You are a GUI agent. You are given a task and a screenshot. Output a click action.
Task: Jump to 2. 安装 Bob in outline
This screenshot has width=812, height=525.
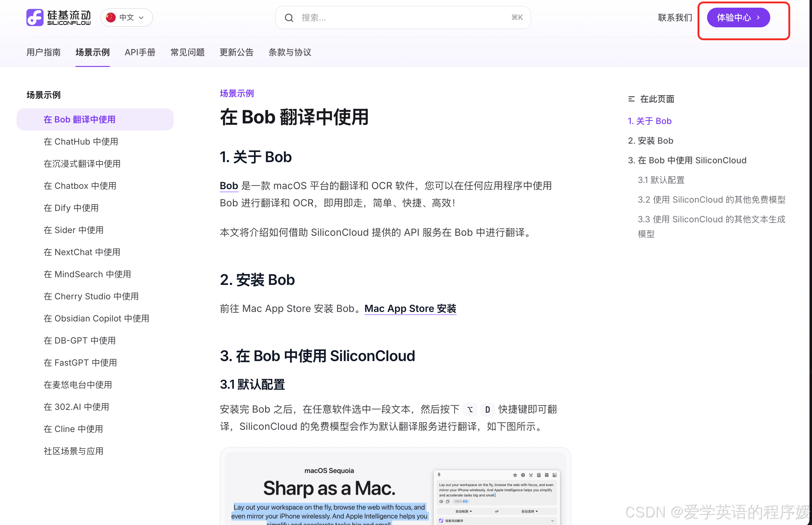[x=650, y=141]
